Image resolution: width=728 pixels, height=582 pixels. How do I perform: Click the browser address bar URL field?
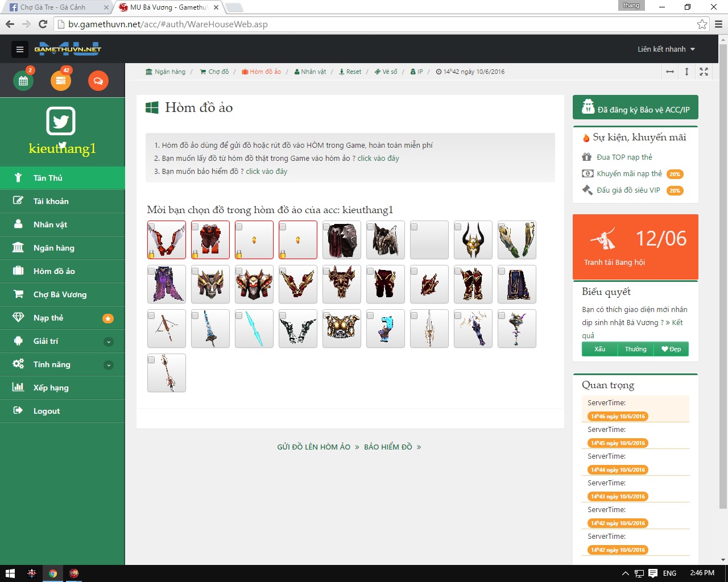(x=375, y=24)
